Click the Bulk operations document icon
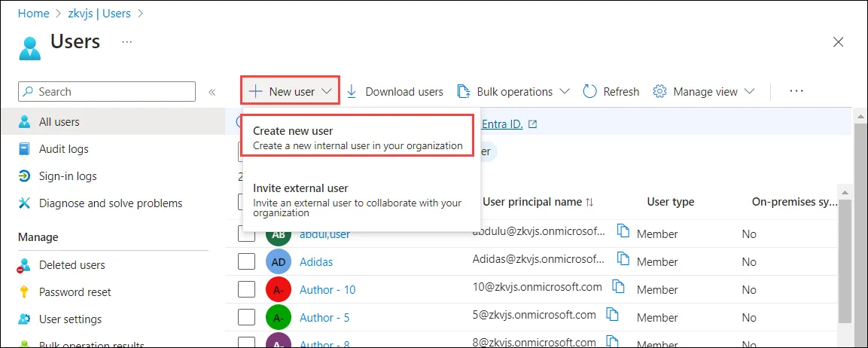Screen dimensions: 868x348 [463, 91]
